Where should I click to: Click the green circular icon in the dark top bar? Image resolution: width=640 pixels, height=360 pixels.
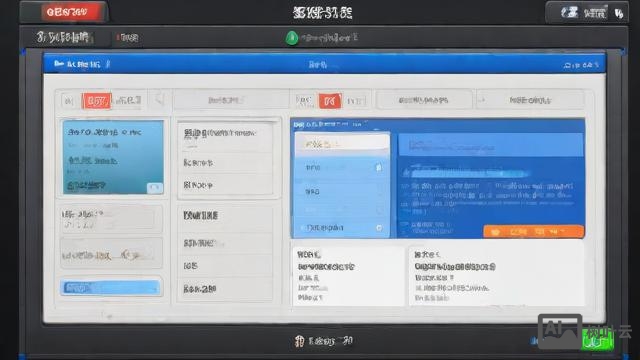292,38
